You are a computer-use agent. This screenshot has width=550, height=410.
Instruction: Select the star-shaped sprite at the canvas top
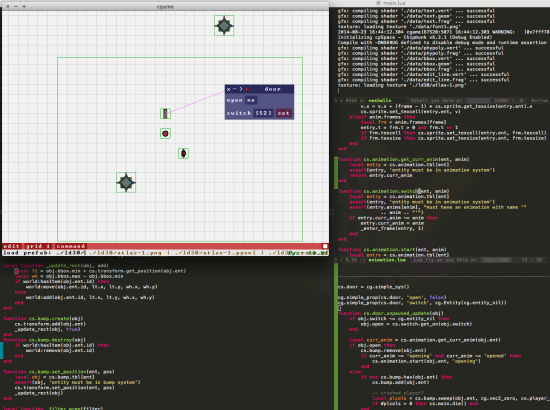coord(224,25)
